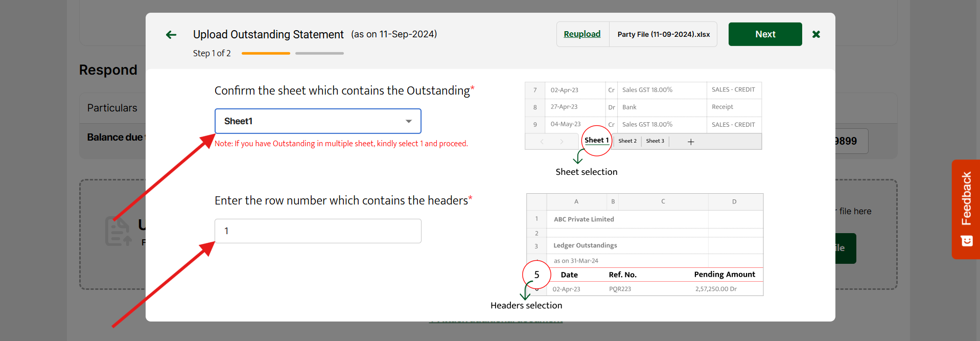Click the plus add-sheet icon in example

[691, 142]
